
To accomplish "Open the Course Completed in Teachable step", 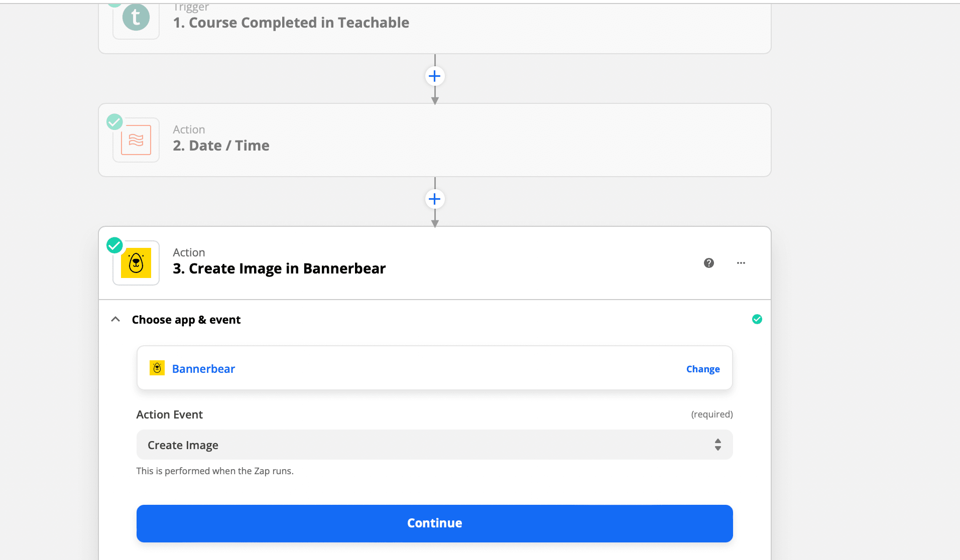I will click(291, 23).
